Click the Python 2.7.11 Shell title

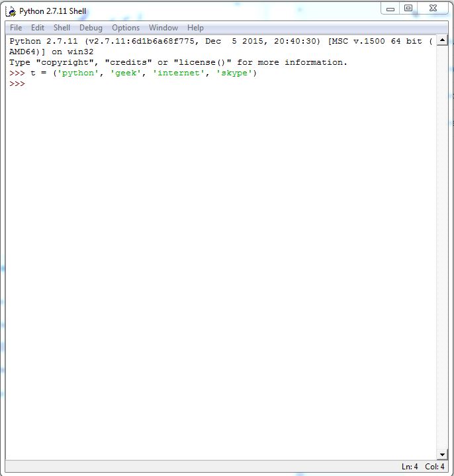click(52, 11)
